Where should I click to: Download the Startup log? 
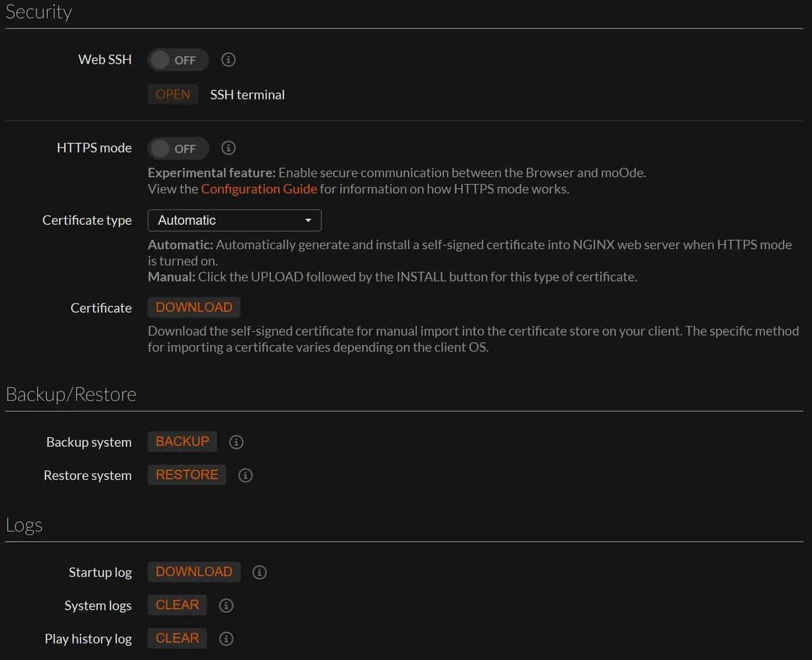[x=194, y=571]
